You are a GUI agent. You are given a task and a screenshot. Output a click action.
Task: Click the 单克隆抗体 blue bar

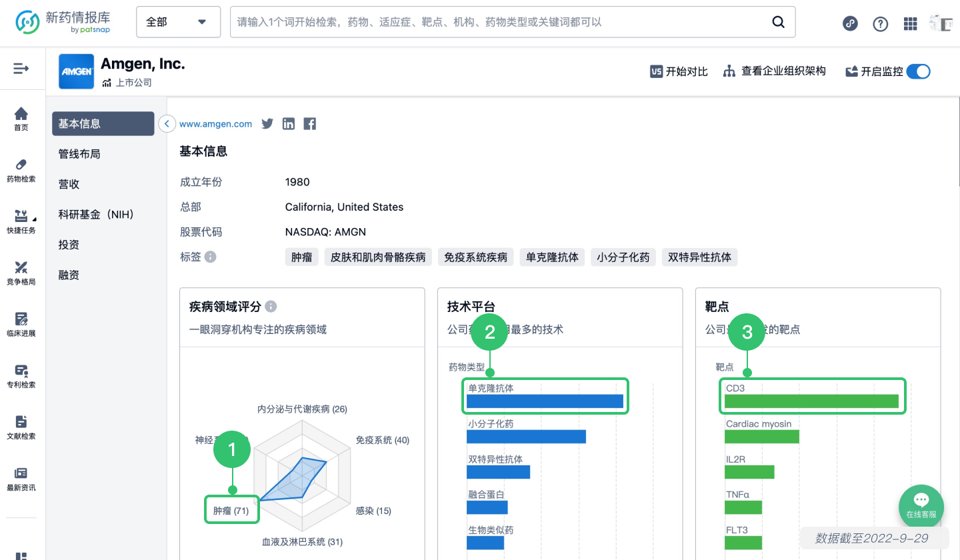pos(545,401)
